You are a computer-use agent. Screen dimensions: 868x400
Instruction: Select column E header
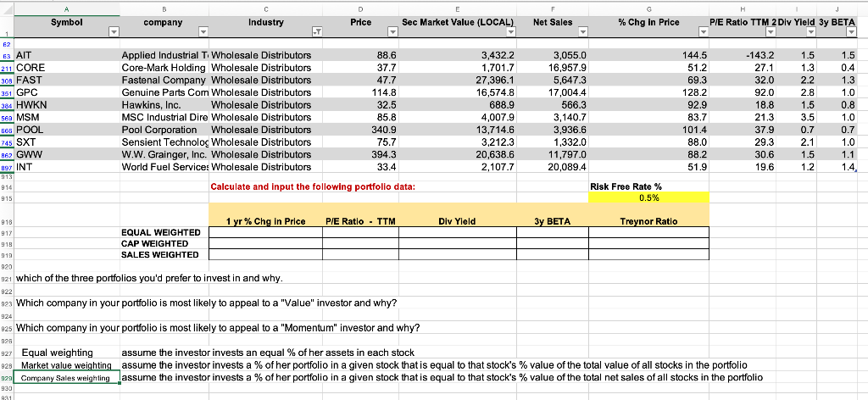tap(457, 9)
